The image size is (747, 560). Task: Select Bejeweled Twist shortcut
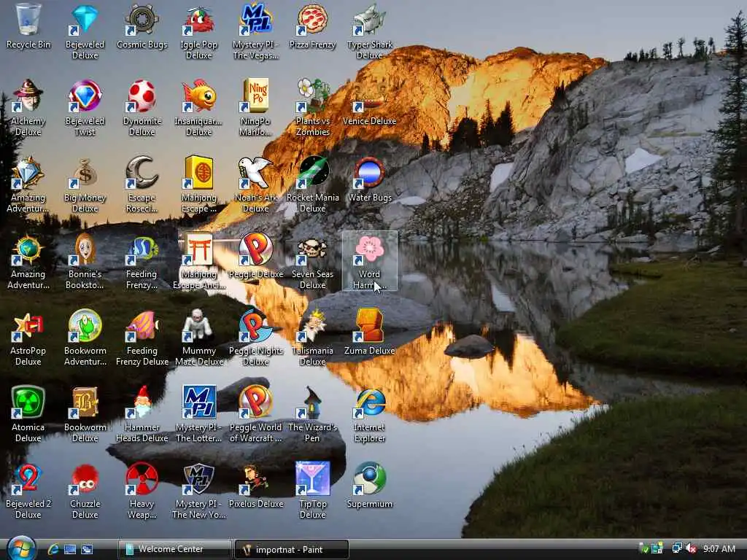[x=85, y=108]
